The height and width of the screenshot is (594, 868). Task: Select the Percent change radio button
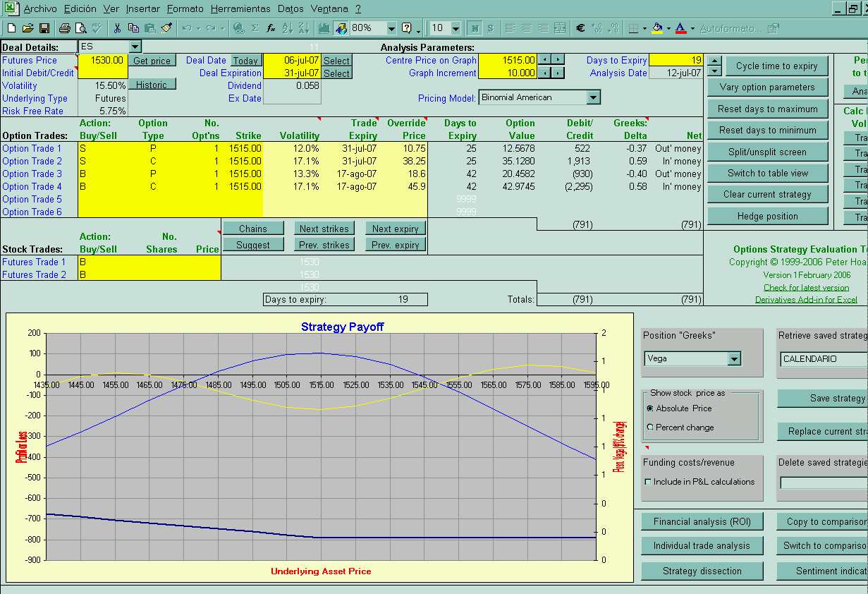click(x=649, y=428)
